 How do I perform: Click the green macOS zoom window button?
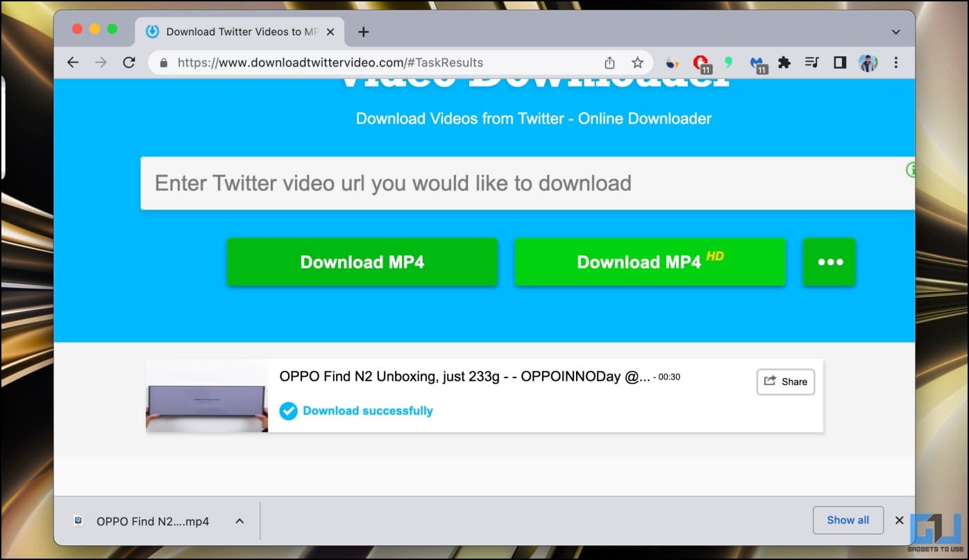(x=112, y=29)
